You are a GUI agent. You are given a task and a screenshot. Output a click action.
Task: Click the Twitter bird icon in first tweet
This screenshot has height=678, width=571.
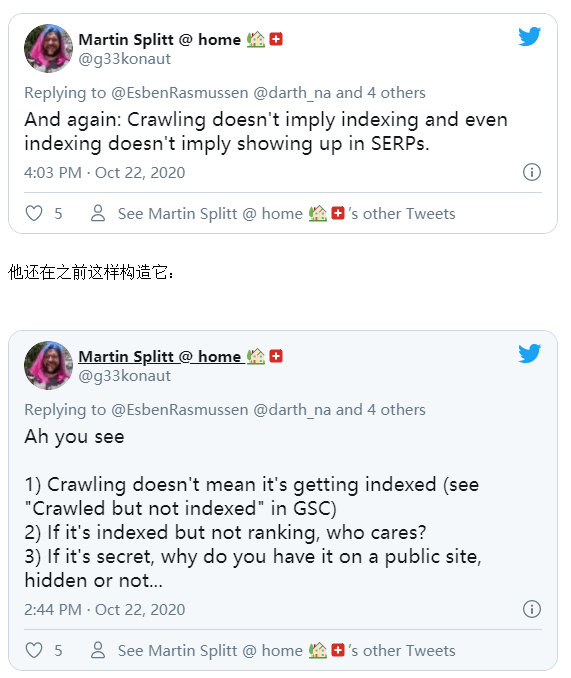tap(530, 36)
